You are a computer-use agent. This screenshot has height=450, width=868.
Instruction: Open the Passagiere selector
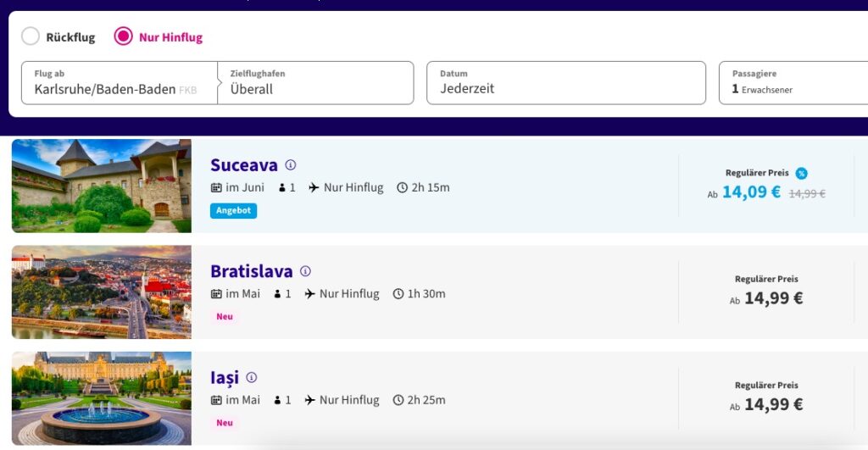793,83
